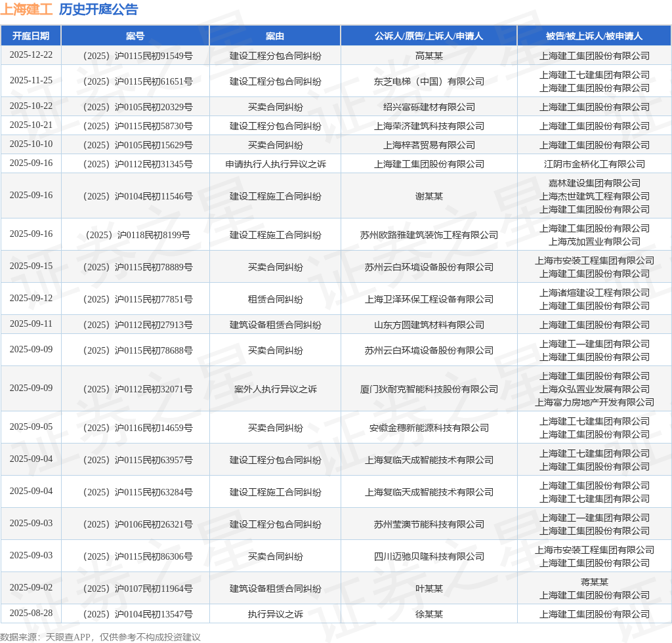Viewport: 672px width, 643px height.
Task: Click date cell 2025-09-11
Action: (x=31, y=324)
